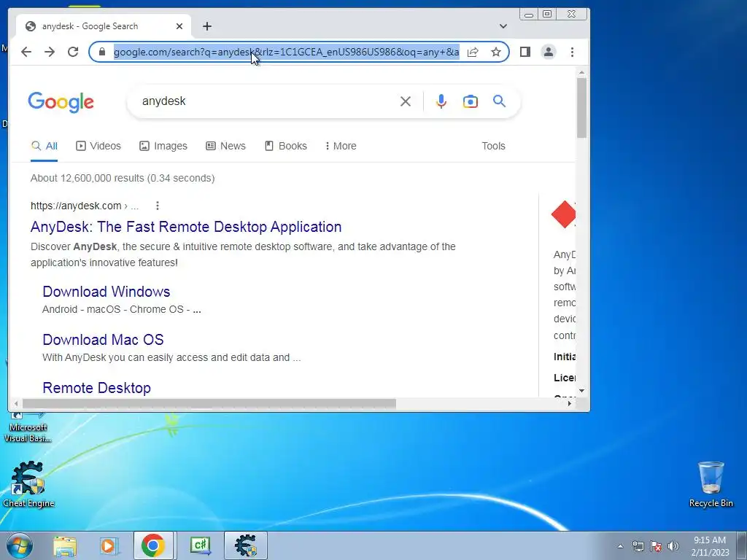Click the Google logo

point(61,102)
